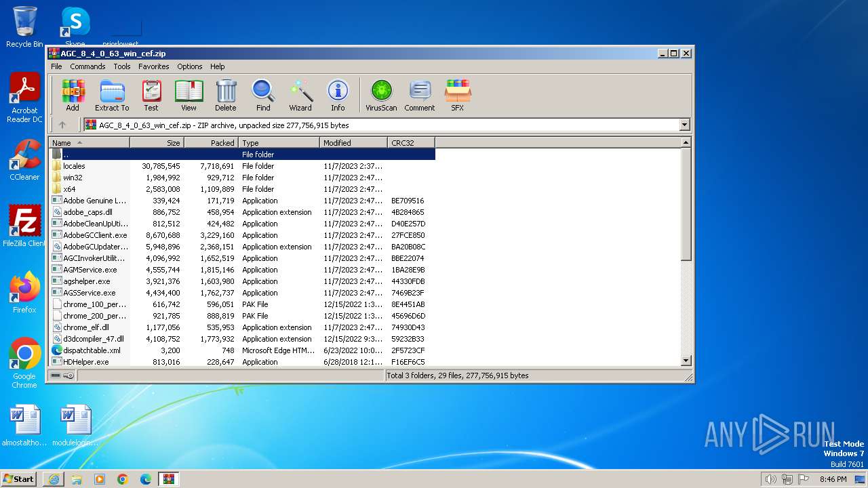Sort files by the Size column
The image size is (868, 488).
157,143
